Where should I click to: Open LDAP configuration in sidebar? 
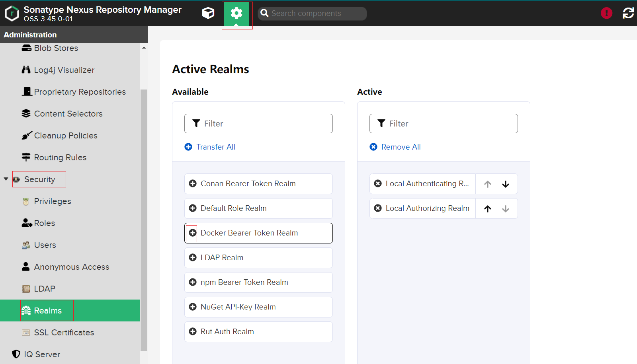tap(38, 288)
